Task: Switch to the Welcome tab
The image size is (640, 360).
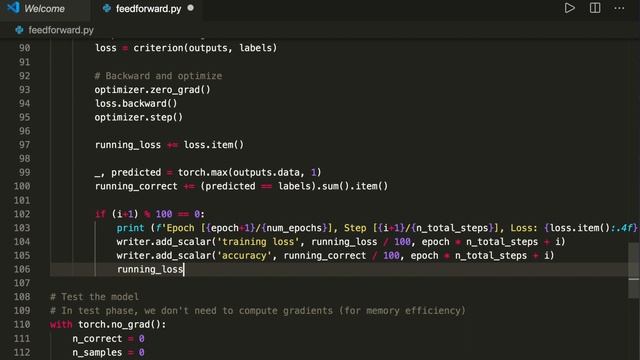Action: 44,9
